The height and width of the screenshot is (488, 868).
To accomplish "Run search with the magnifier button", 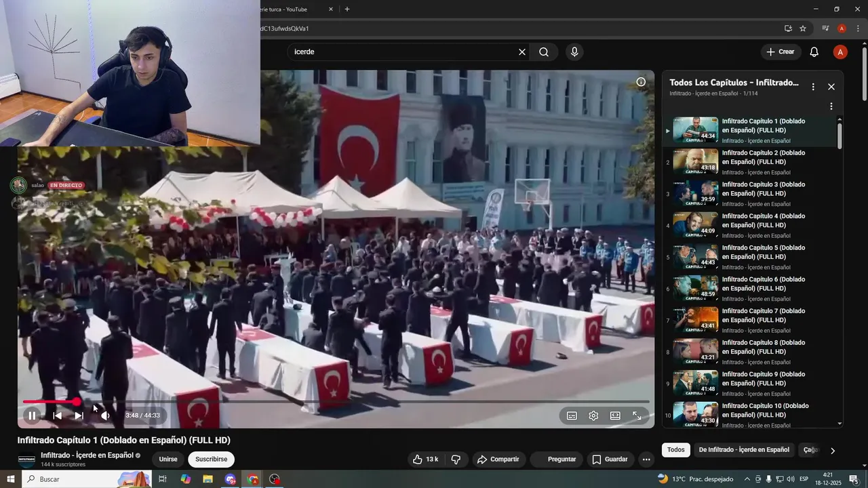I will click(544, 52).
